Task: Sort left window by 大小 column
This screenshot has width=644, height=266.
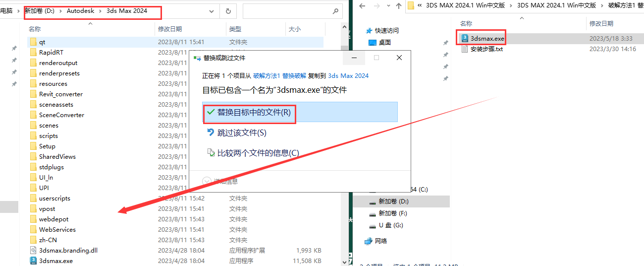Action: point(295,29)
